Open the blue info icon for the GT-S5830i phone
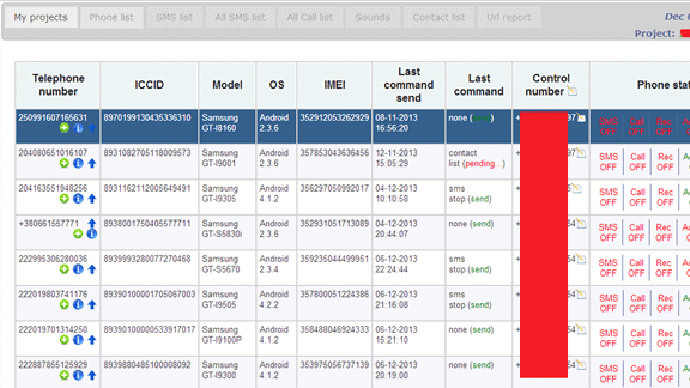The image size is (690, 388). [92, 234]
